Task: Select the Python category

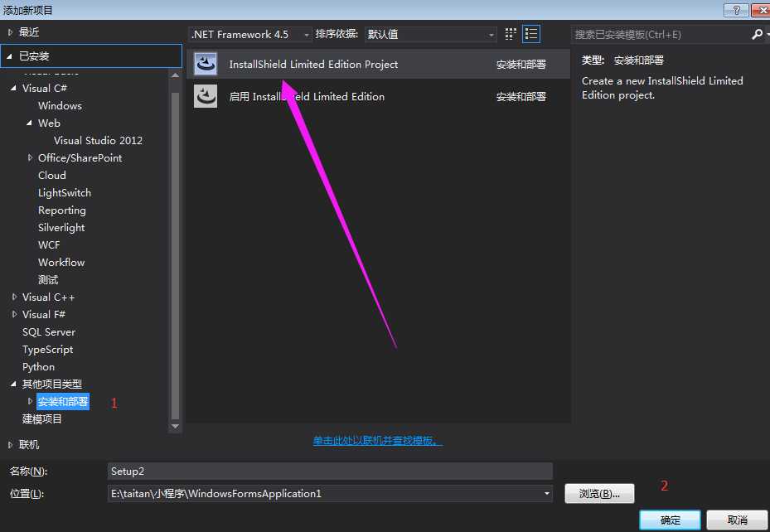Action: pos(38,366)
